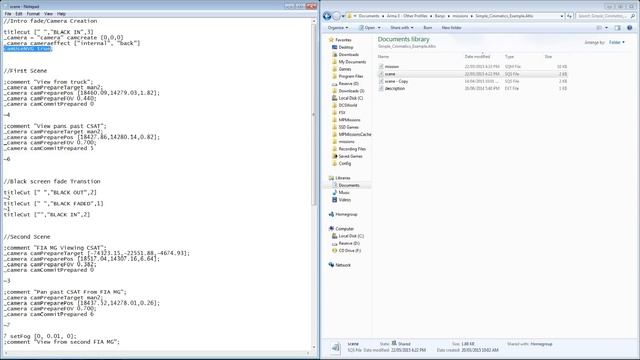Expand the address bar history dropdown
The image size is (640, 360).
pos(562,16)
